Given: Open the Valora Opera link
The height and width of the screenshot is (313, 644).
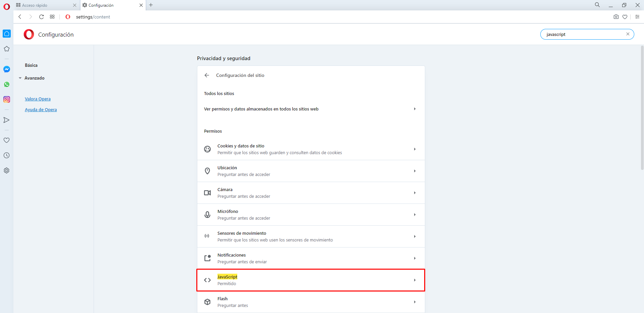Looking at the screenshot, I should point(38,99).
